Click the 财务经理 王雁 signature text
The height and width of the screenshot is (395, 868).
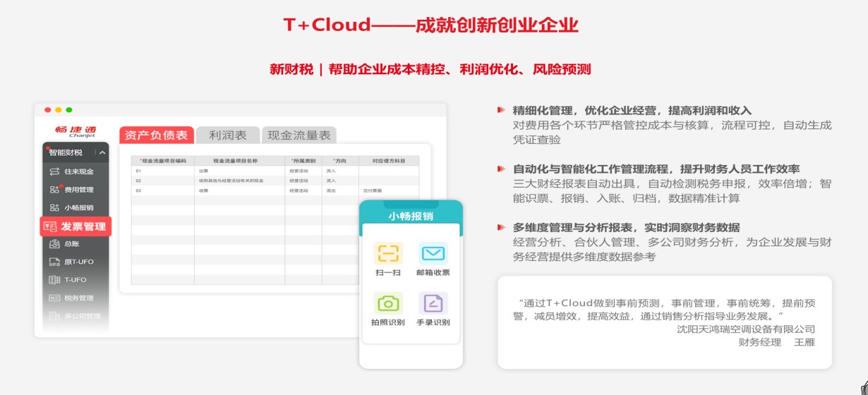[777, 342]
